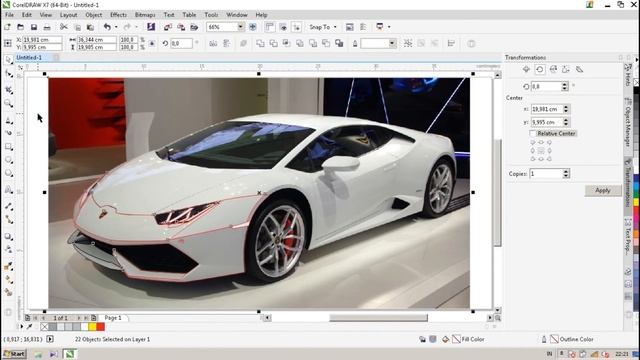Switch to Scale and Mirror transformation
The image size is (640, 360).
(553, 69)
